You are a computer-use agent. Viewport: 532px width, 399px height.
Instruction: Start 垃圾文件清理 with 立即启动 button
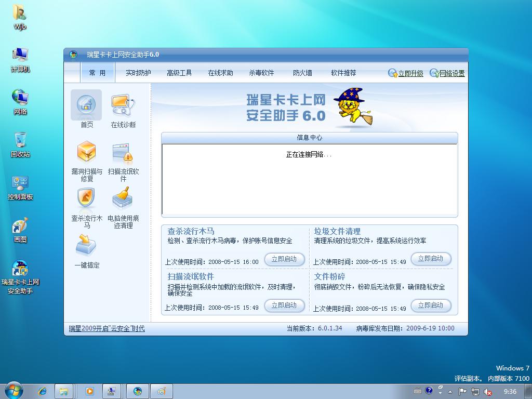[431, 259]
